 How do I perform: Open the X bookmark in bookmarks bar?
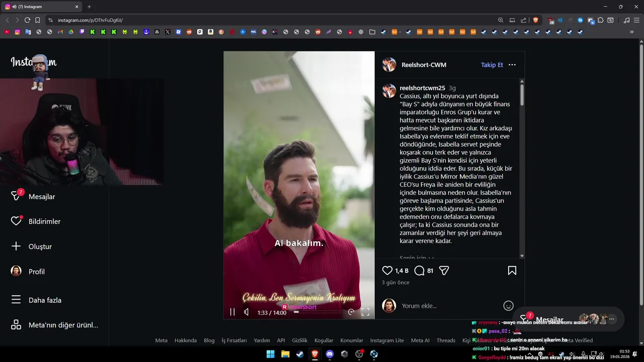168,32
